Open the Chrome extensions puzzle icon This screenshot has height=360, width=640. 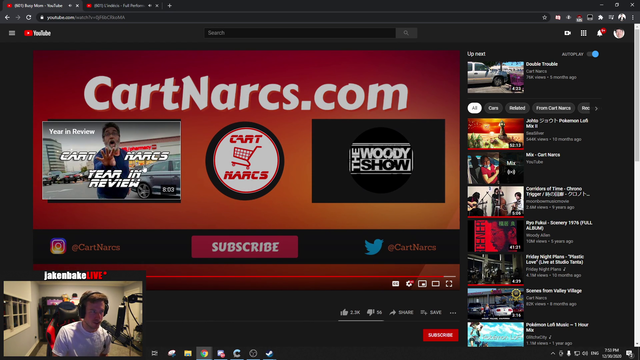click(x=600, y=18)
